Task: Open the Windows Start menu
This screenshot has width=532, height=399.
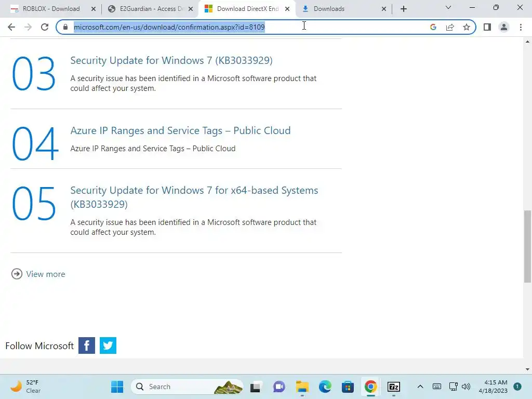Action: pos(117,387)
